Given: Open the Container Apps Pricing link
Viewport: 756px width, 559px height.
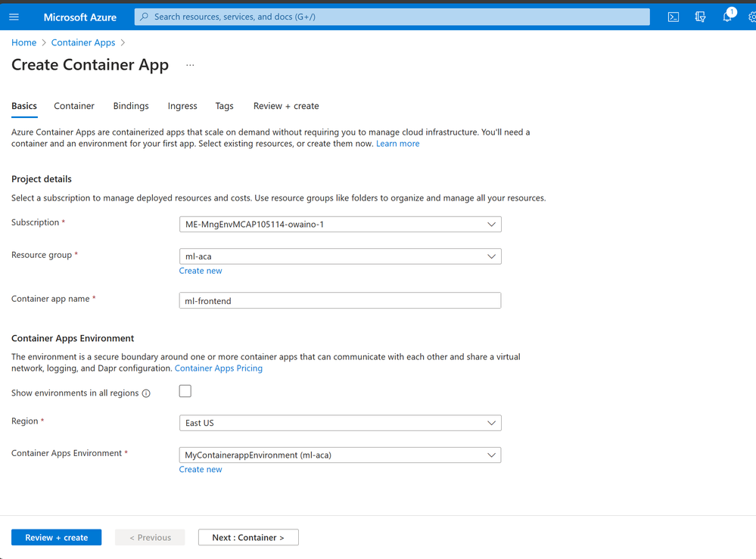Looking at the screenshot, I should pyautogui.click(x=219, y=368).
